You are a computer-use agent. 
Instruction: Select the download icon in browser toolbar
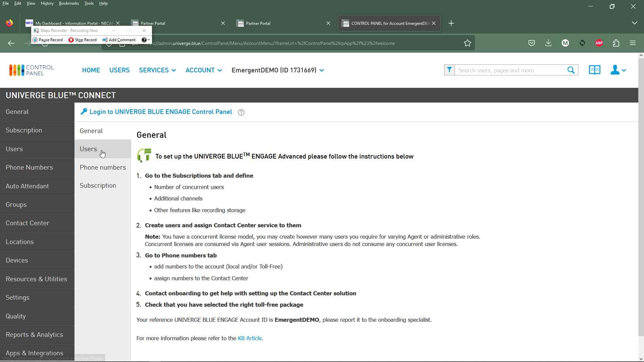(x=548, y=43)
